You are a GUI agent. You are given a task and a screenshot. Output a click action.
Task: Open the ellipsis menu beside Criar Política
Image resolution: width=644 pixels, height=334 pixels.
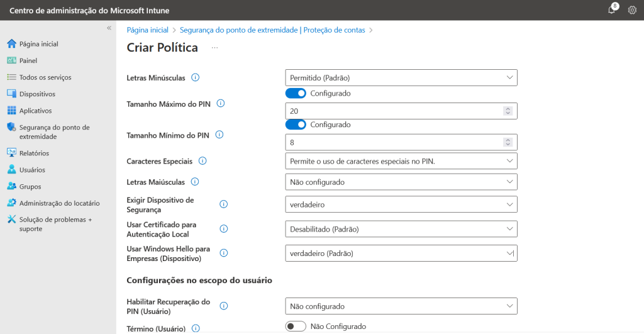[x=214, y=48]
